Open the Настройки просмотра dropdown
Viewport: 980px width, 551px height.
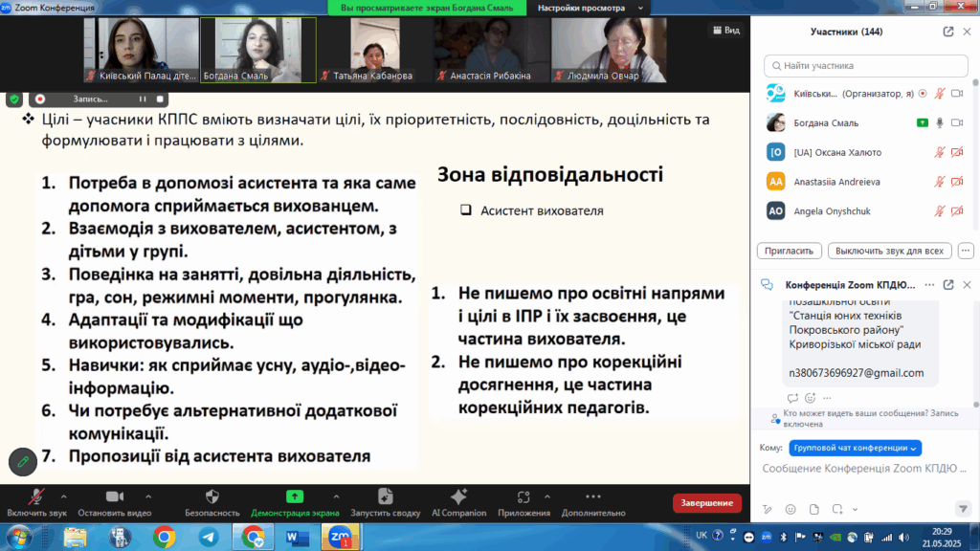tap(586, 8)
